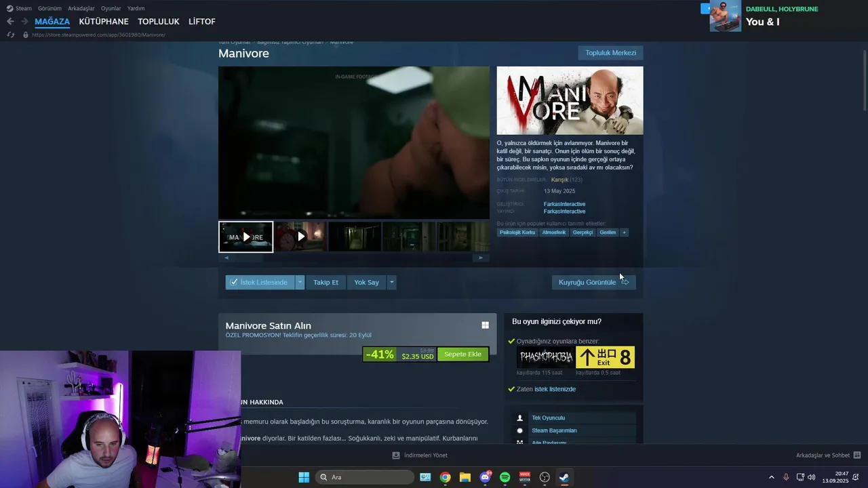The width and height of the screenshot is (868, 488).
Task: Open the widgets icon beside search box
Action: point(425,477)
